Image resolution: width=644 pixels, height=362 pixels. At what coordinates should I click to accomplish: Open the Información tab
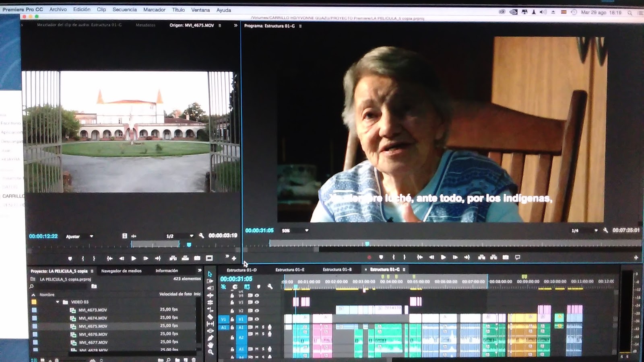(x=167, y=271)
